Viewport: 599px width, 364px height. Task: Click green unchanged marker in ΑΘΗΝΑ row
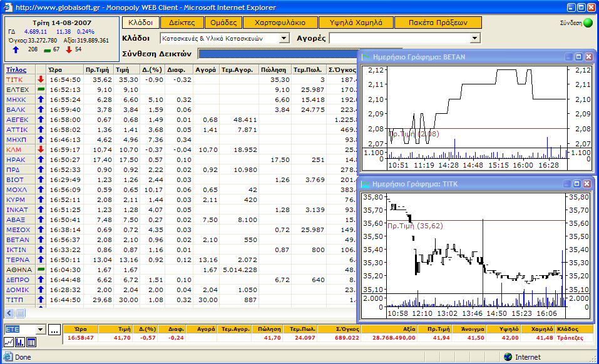click(x=41, y=270)
